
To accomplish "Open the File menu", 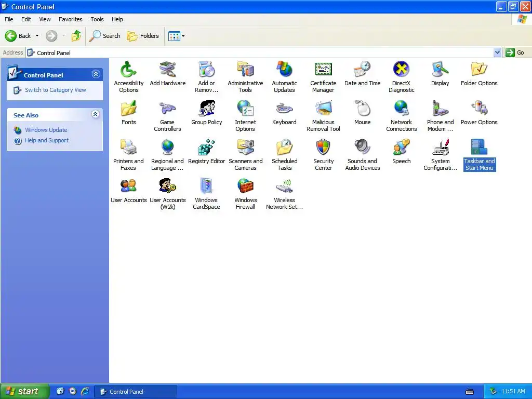I will 9,19.
